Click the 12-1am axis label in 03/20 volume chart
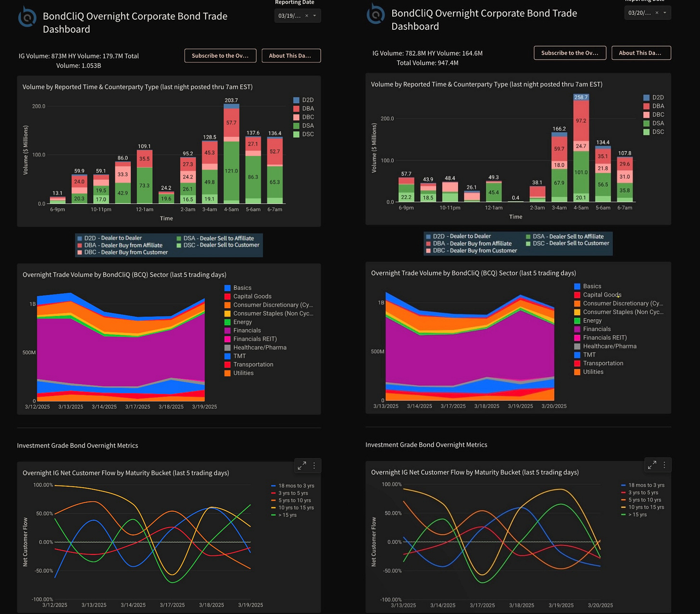700x614 pixels. pos(494,208)
